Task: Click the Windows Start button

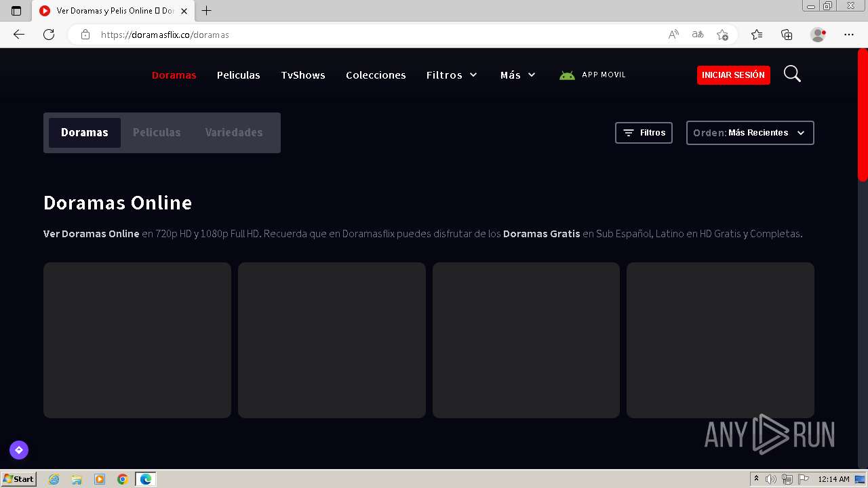Action: click(18, 479)
